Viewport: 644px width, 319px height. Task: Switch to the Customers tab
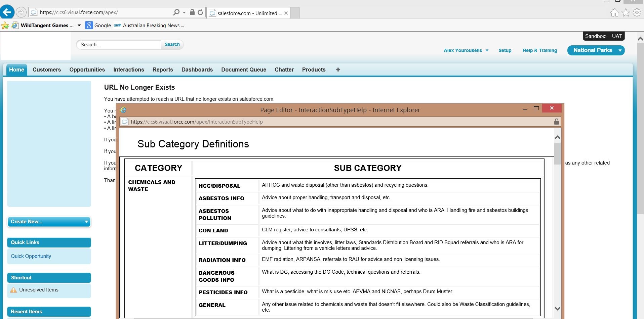pyautogui.click(x=47, y=70)
